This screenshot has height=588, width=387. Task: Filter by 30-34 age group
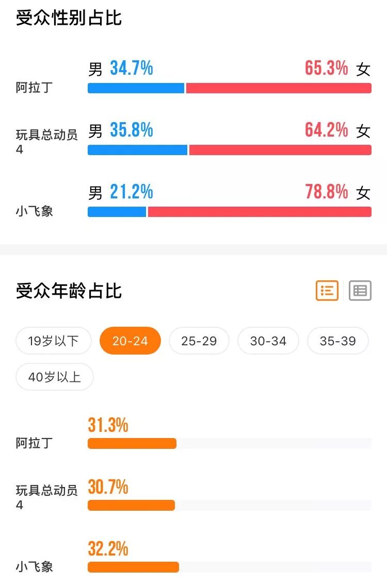pyautogui.click(x=268, y=341)
